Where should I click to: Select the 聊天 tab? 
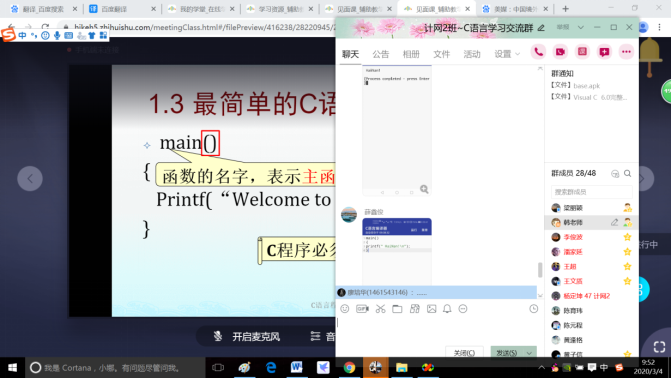(x=350, y=54)
